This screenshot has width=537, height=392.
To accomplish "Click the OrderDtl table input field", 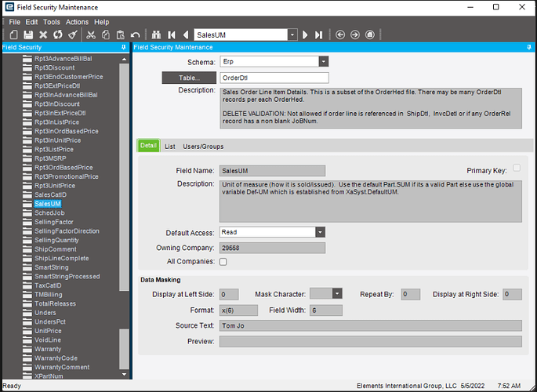I will 274,78.
